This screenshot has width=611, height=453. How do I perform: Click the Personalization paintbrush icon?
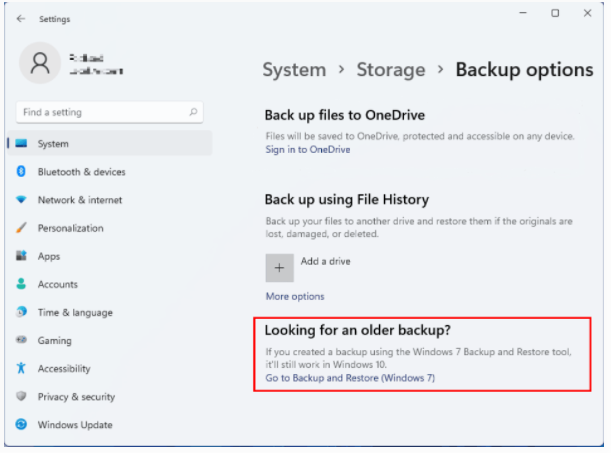click(x=21, y=228)
